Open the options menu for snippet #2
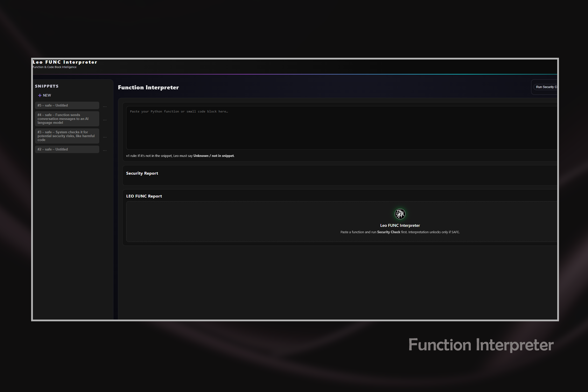588x392 pixels. (x=105, y=150)
